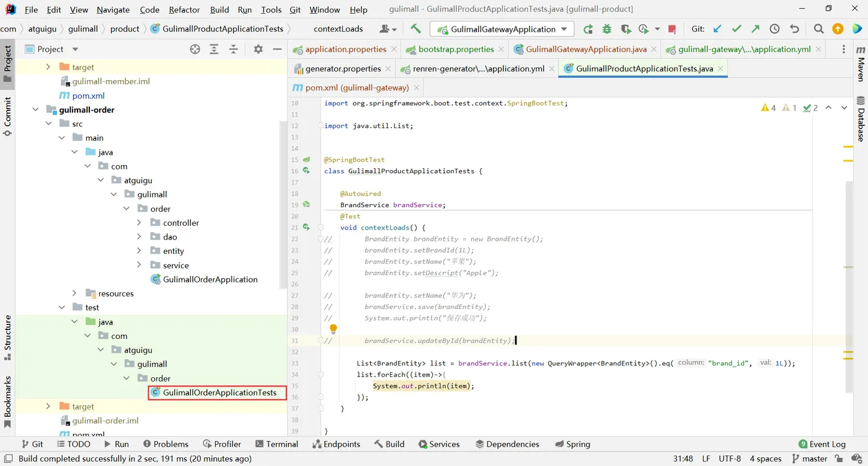Start debugging with the bug icon
Screen dimensions: 868x466
click(606, 29)
